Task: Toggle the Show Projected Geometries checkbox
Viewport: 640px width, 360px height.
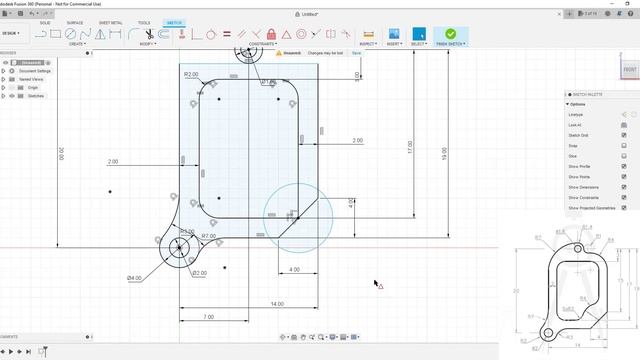Action: click(x=624, y=208)
